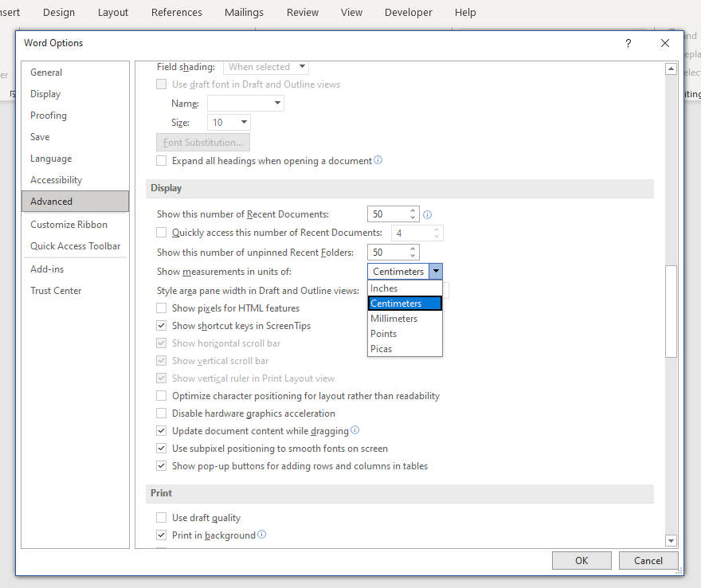Open the Review ribbon tab
Image resolution: width=701 pixels, height=588 pixels.
(303, 13)
